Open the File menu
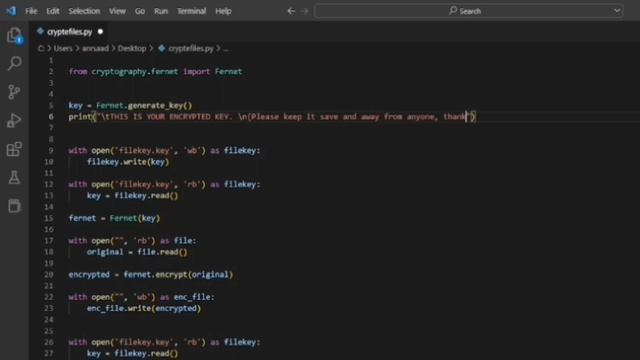Image resolution: width=640 pixels, height=360 pixels. (31, 11)
